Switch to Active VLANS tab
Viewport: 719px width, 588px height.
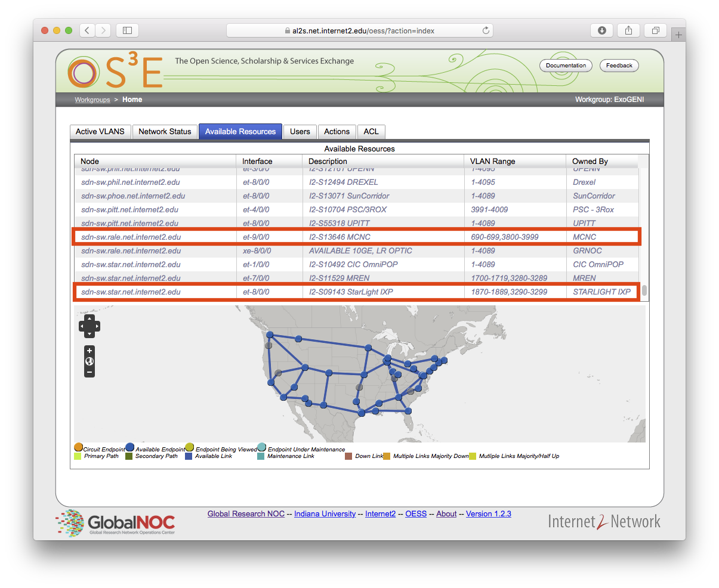[x=100, y=132]
